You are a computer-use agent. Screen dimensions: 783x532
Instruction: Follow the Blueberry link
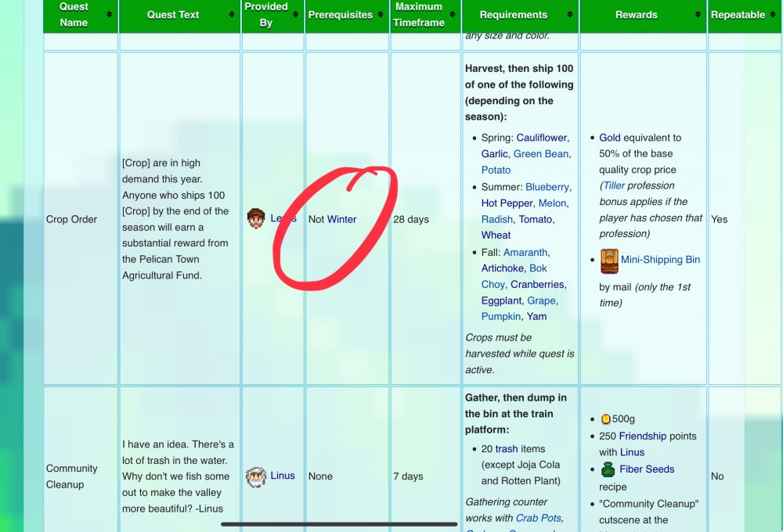point(547,187)
